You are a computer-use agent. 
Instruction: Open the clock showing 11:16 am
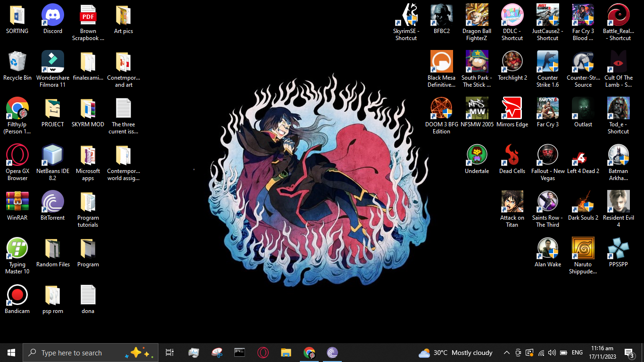[x=602, y=353]
